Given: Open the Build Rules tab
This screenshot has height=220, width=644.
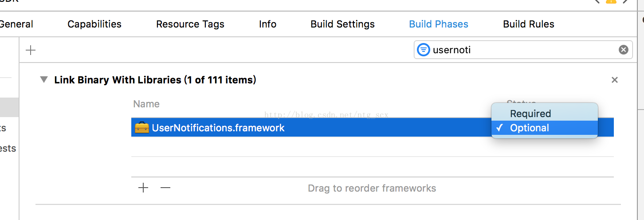Looking at the screenshot, I should 529,24.
